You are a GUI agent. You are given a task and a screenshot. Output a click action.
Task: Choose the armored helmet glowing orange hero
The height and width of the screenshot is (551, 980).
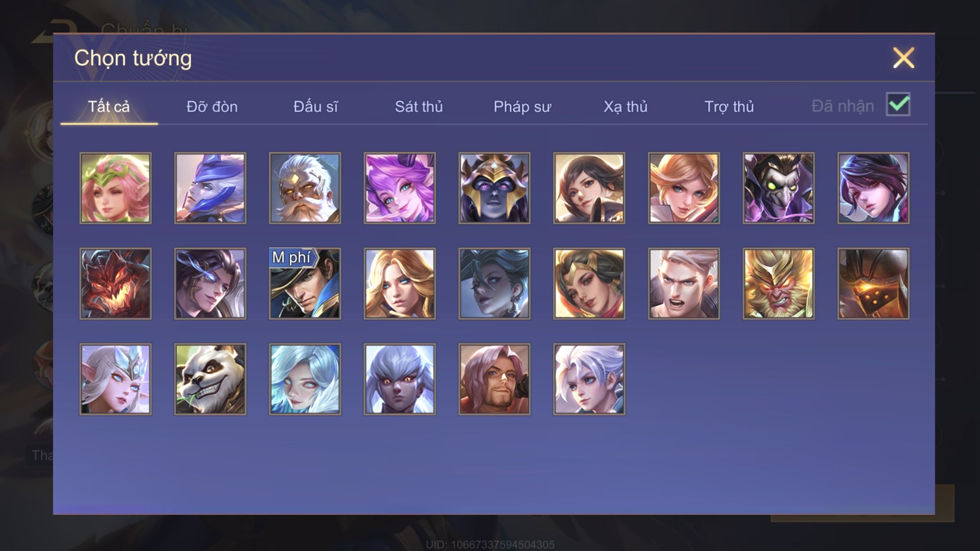[873, 283]
